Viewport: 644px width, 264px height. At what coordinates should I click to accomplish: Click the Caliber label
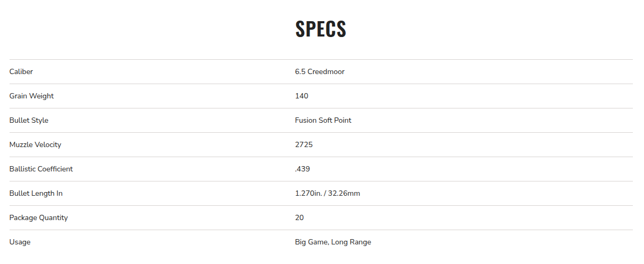(x=21, y=72)
